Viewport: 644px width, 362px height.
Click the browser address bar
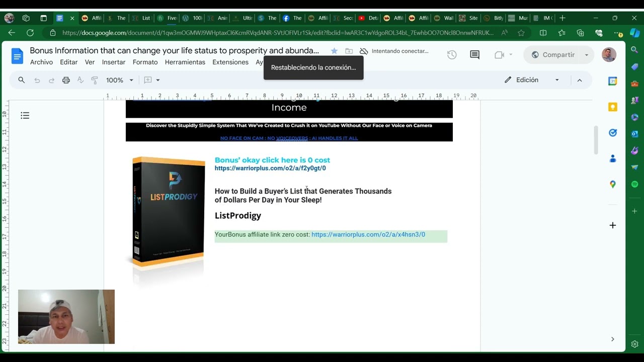[x=278, y=33]
